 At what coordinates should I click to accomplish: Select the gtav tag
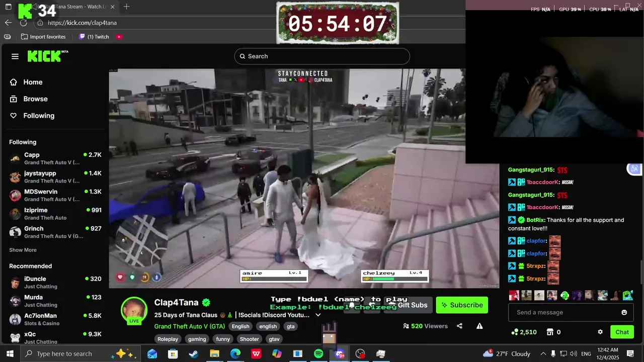pos(274,339)
